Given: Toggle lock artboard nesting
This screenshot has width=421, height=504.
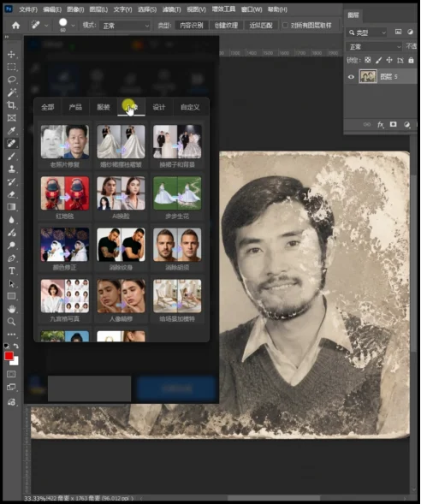Looking at the screenshot, I should tap(400, 60).
